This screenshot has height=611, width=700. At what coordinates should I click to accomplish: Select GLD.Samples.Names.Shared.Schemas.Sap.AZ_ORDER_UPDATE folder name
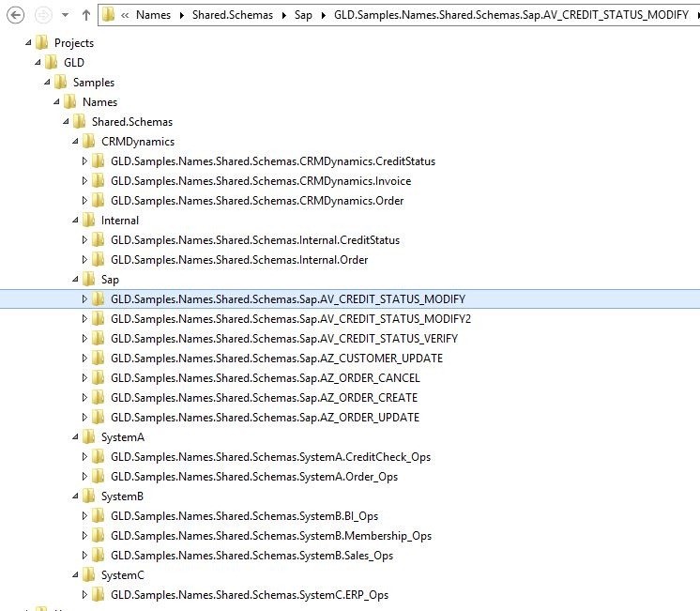pos(265,417)
